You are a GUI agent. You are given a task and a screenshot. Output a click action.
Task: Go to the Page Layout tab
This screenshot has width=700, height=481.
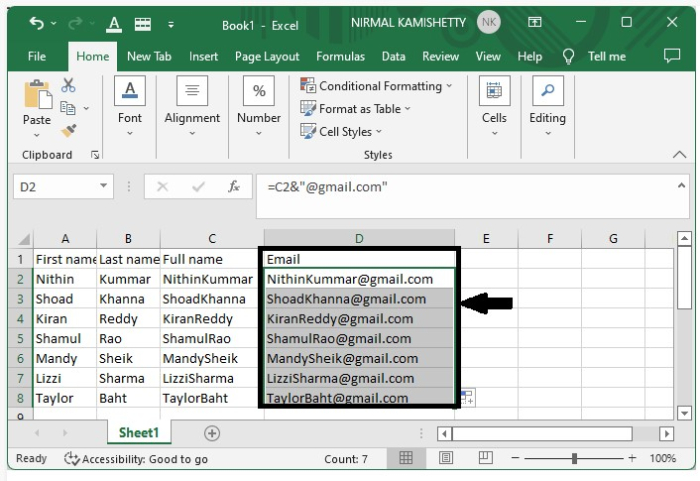click(x=267, y=57)
